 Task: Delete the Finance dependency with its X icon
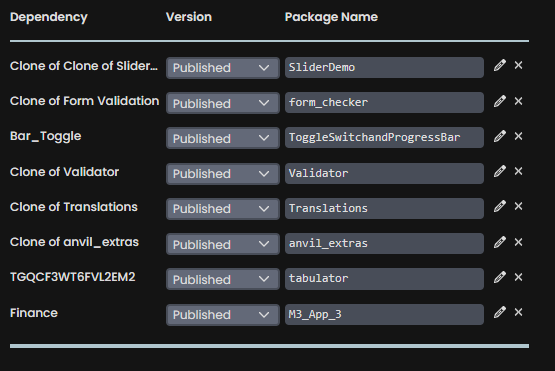click(518, 312)
